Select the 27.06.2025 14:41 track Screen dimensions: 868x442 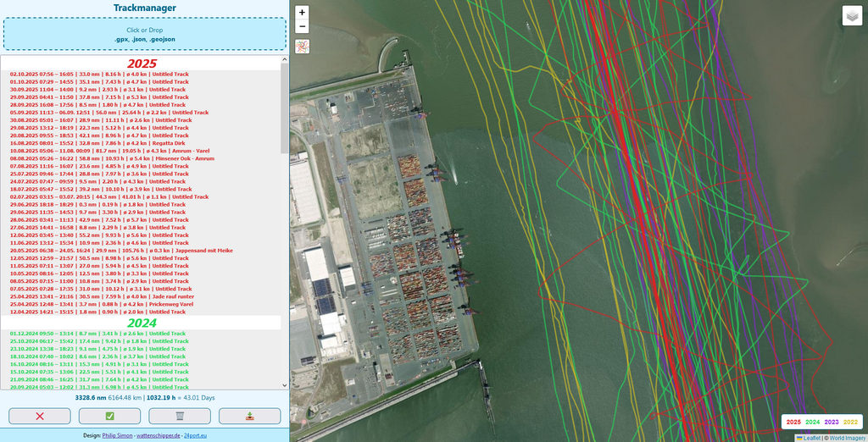142,228
